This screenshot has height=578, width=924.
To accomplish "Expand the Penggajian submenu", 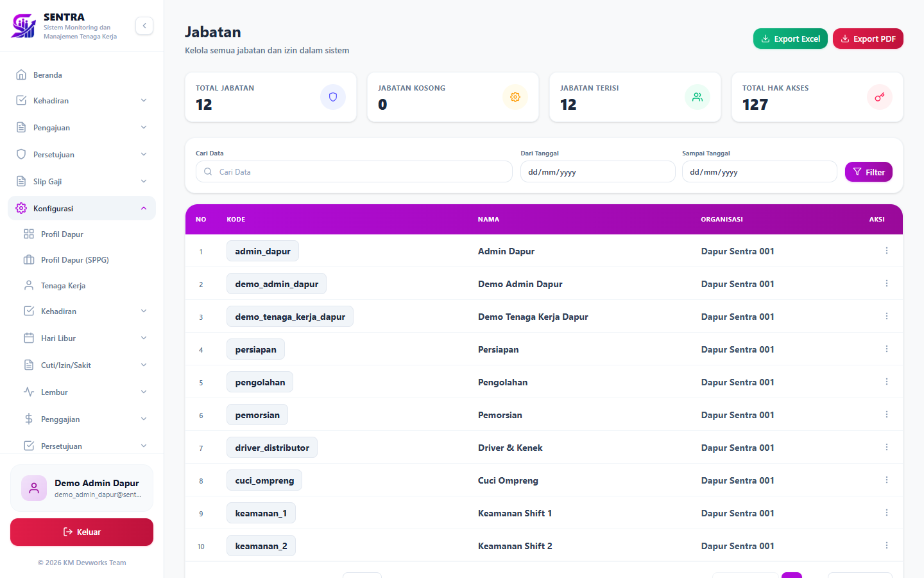I will pos(85,419).
